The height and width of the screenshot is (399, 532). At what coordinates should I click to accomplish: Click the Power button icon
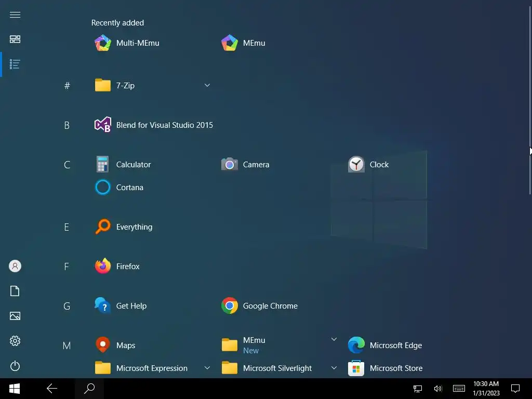point(15,366)
